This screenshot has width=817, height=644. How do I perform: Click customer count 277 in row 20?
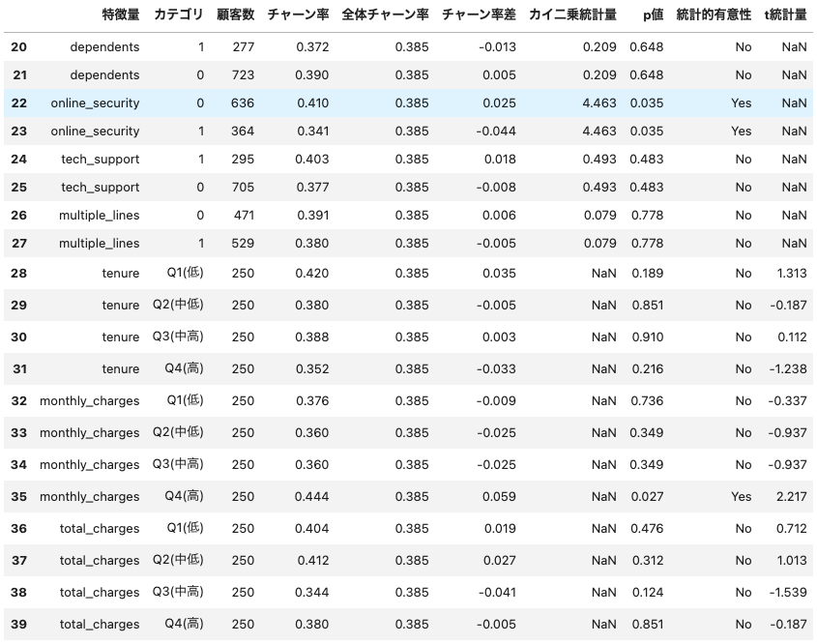pyautogui.click(x=242, y=47)
